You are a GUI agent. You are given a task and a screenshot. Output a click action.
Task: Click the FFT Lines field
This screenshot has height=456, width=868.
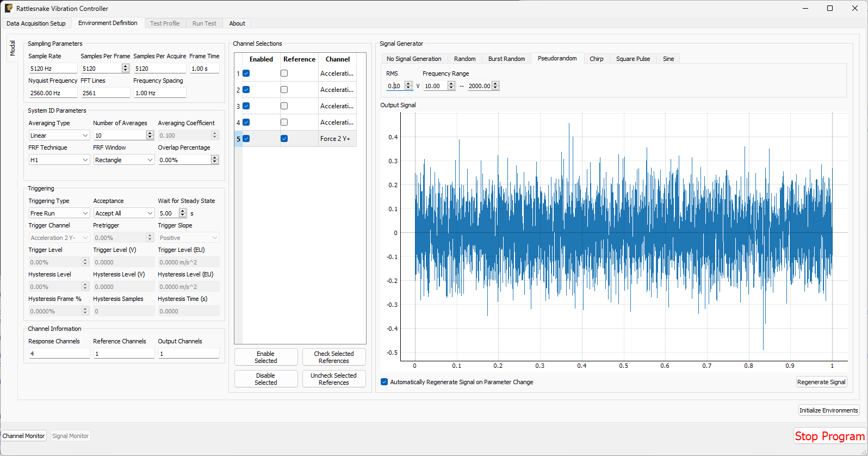(x=105, y=93)
